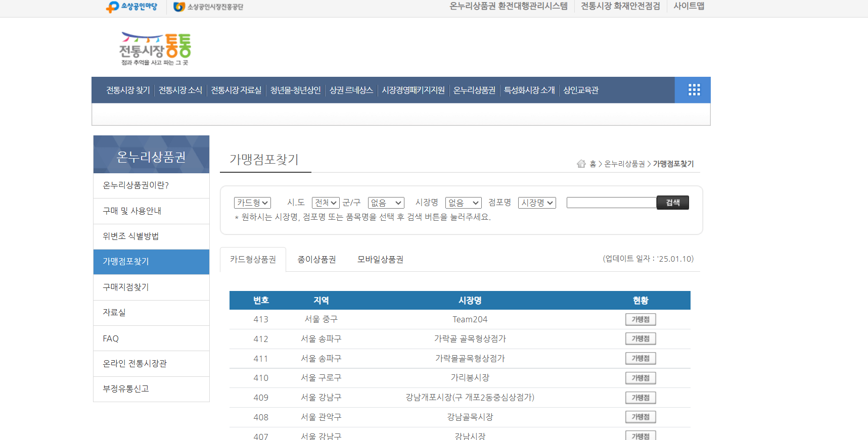Open the 소상공인시장진흥공단 logo link
The image size is (868, 440).
click(x=208, y=7)
